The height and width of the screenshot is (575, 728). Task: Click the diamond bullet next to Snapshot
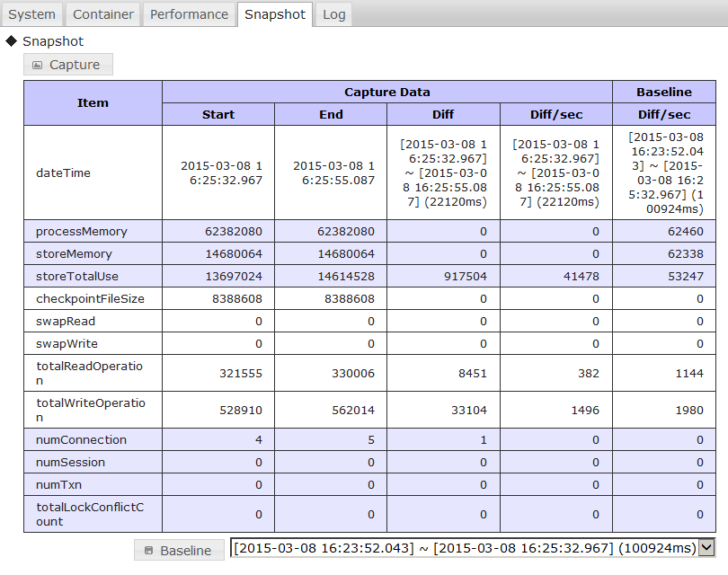click(x=12, y=41)
